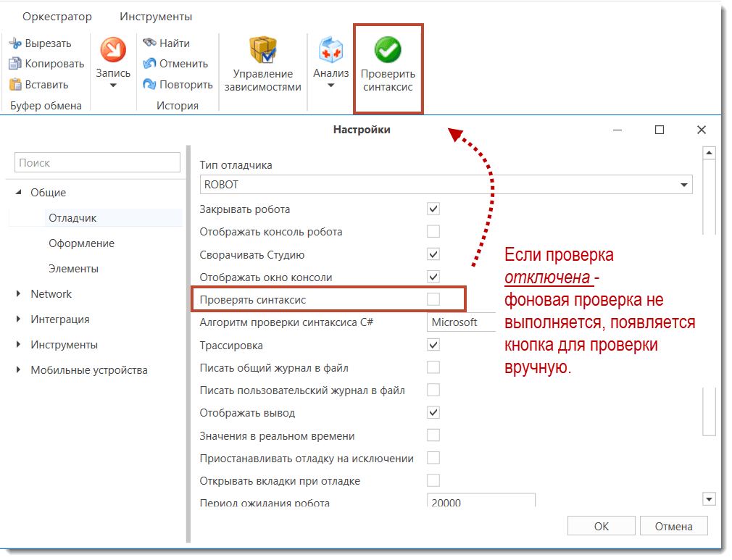The image size is (732, 560).
Task: Run Проверить синтаксис green checkmark
Action: coord(388,51)
